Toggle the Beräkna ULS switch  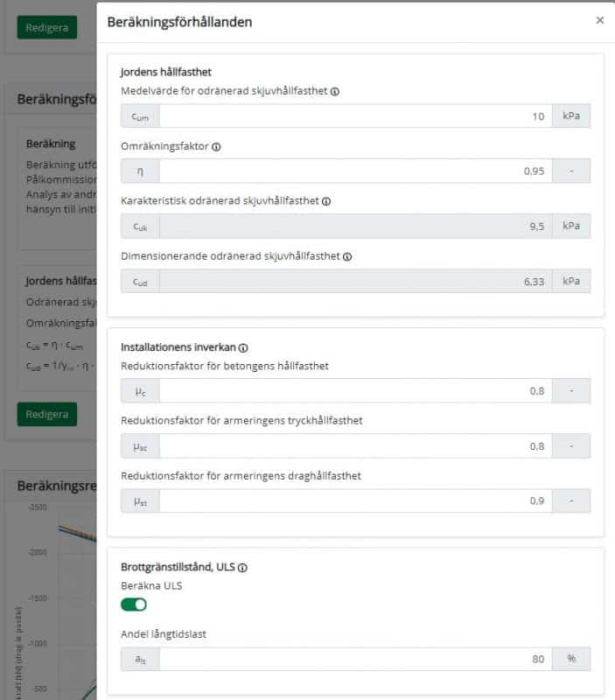tap(134, 604)
